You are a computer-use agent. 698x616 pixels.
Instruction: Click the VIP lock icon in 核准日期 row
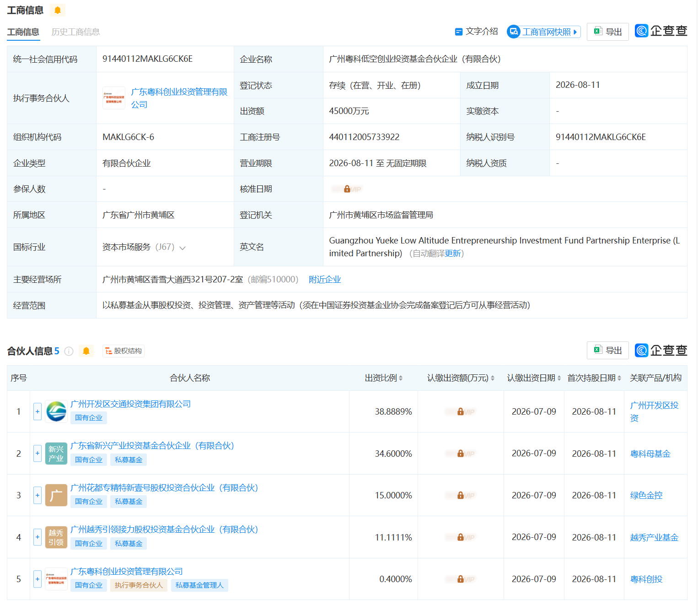pyautogui.click(x=347, y=189)
